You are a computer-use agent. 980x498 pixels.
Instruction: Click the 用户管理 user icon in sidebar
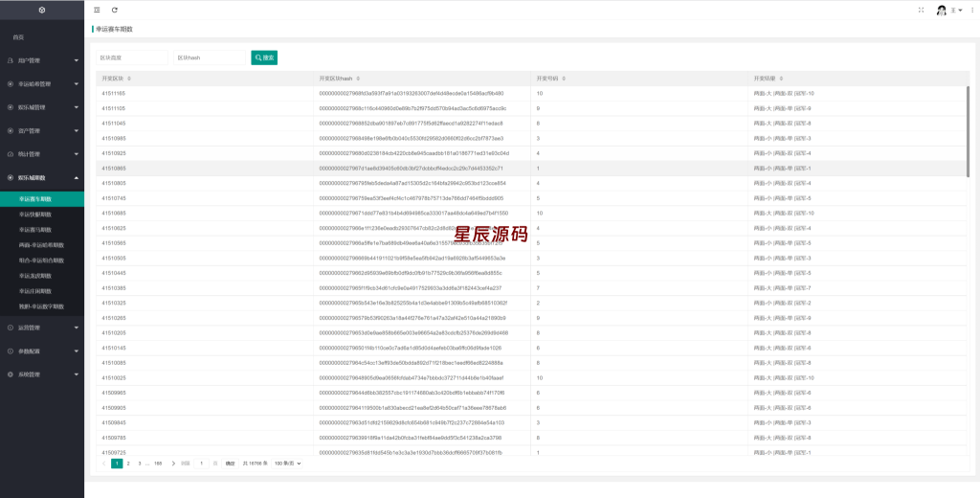coord(10,60)
